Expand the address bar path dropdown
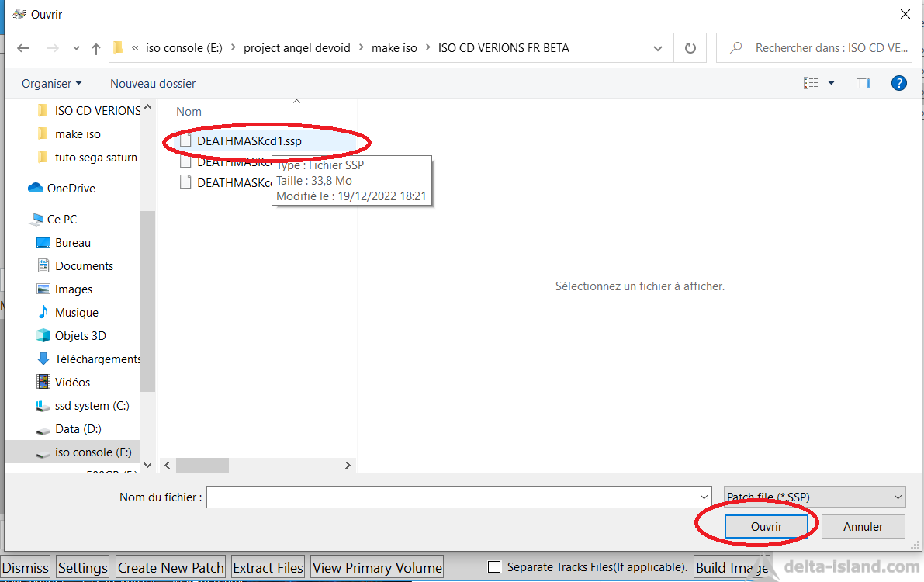Screen dimensions: 924x582 pyautogui.click(x=658, y=48)
